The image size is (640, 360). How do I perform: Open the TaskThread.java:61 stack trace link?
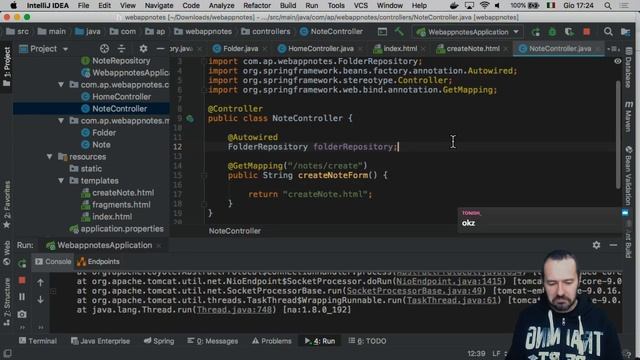pos(451,300)
